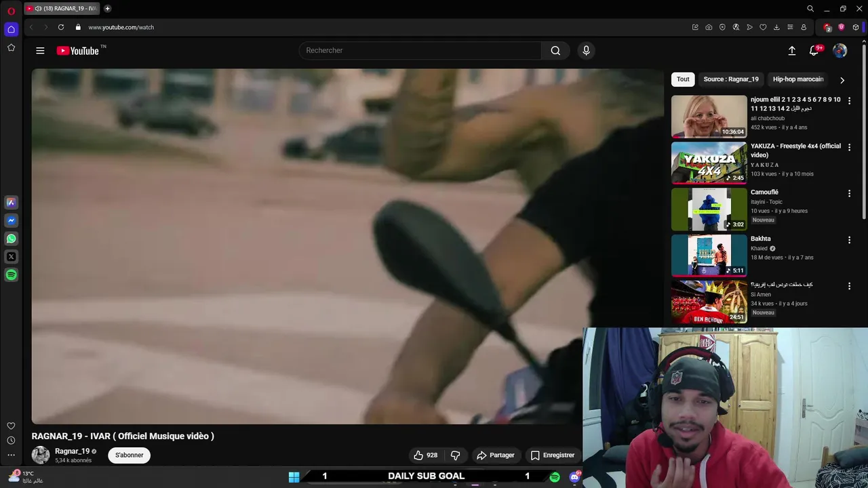View site security lock info
Screen dimensions: 868x488
pyautogui.click(x=78, y=27)
